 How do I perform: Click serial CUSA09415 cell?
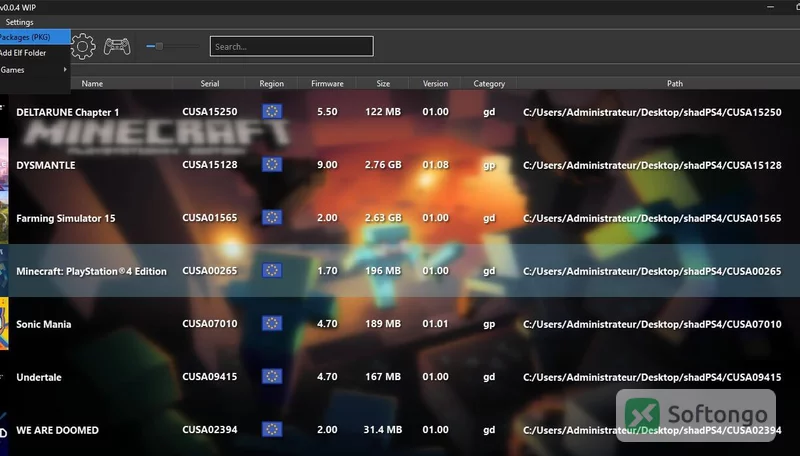(210, 377)
